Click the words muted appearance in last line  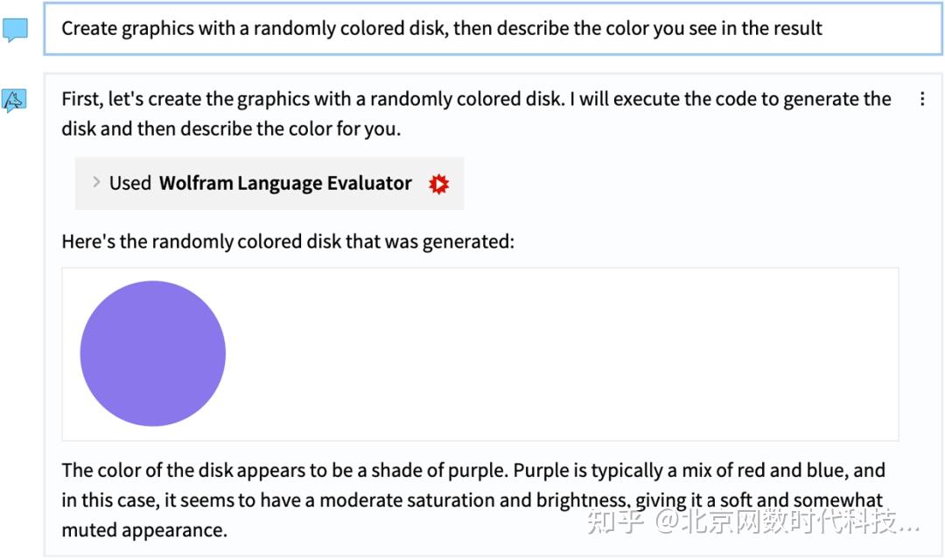tap(144, 529)
